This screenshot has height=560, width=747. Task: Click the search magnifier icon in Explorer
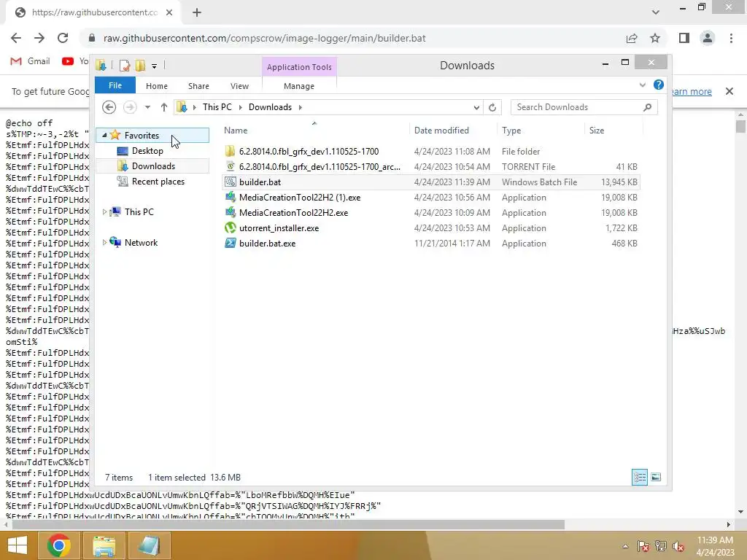pyautogui.click(x=648, y=107)
